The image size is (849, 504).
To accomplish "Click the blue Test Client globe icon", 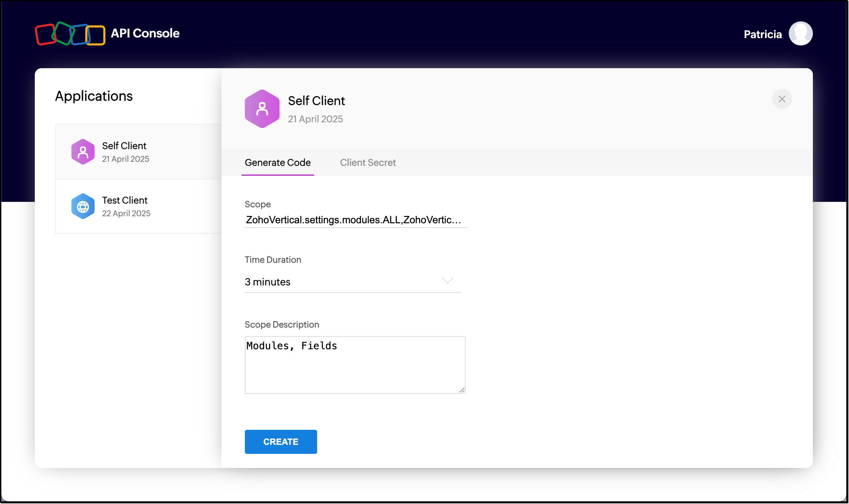I will coord(83,206).
